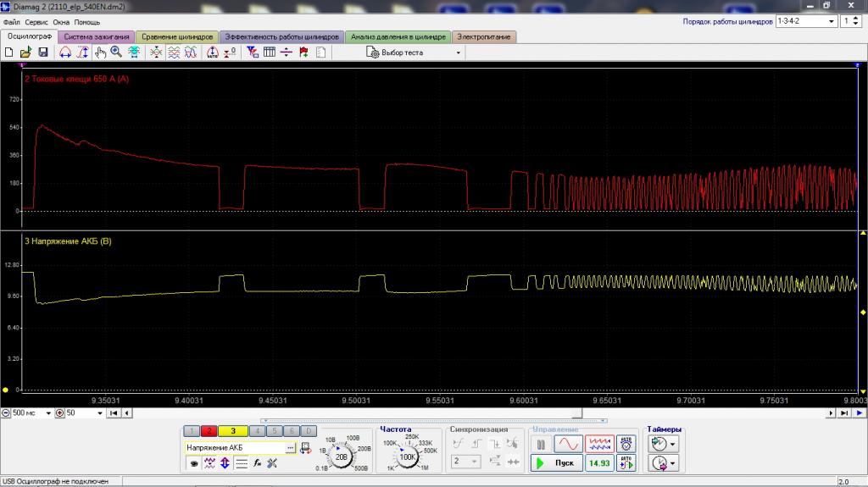This screenshot has height=487, width=868.
Task: Adjust the cylinder number spinner
Action: 856,21
